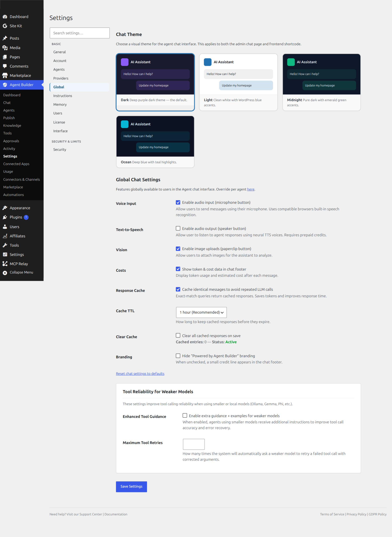
Task: Click the Search settings input field
Action: 80,33
